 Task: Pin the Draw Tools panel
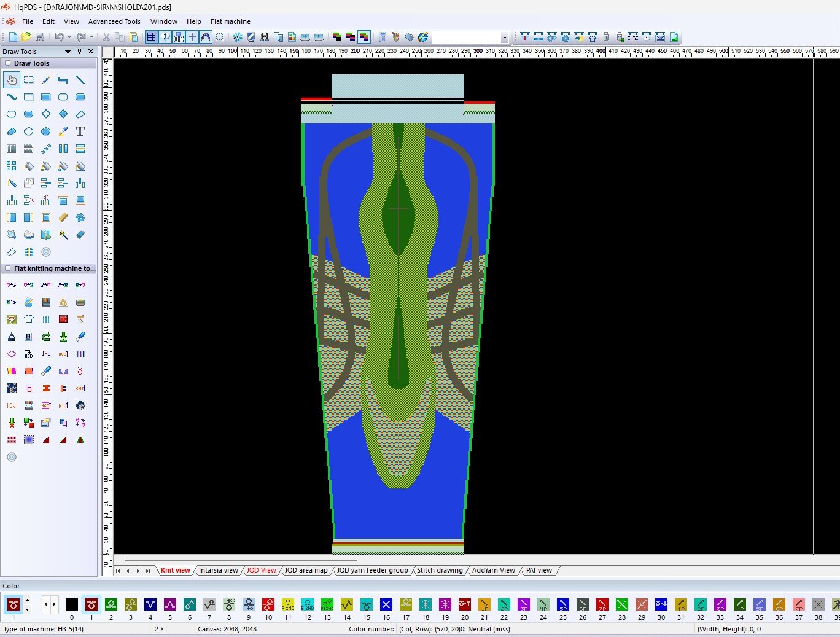[x=79, y=52]
